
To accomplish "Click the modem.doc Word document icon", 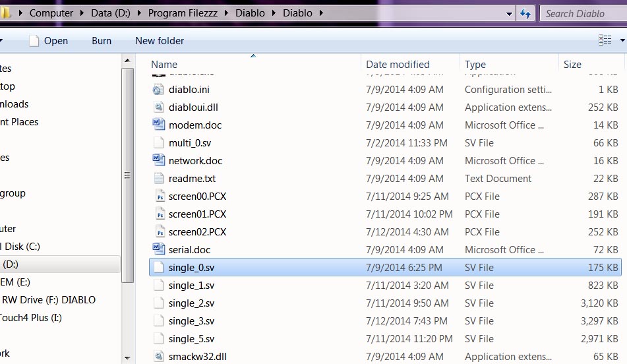I will [x=158, y=125].
